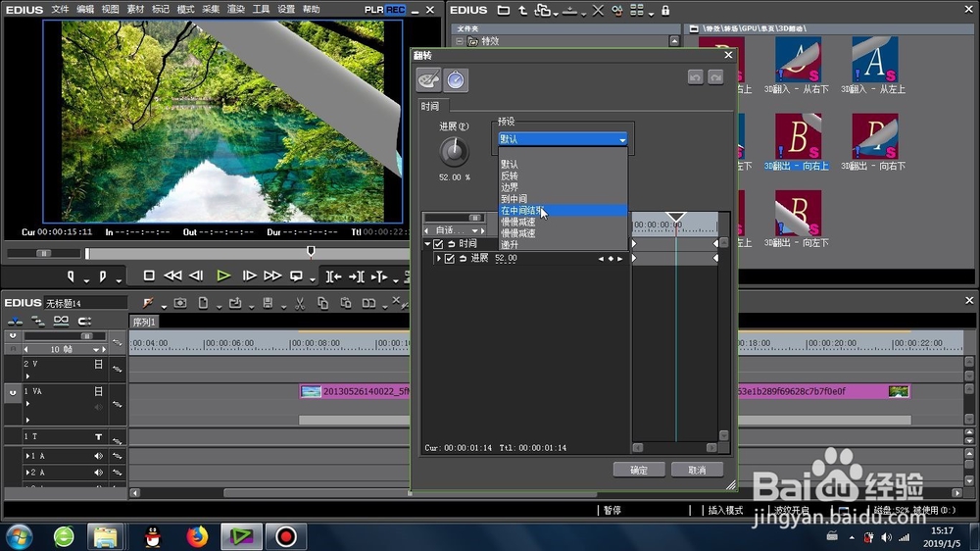The image size is (980, 551).
Task: Step back one frame in the player
Action: pos(196,275)
